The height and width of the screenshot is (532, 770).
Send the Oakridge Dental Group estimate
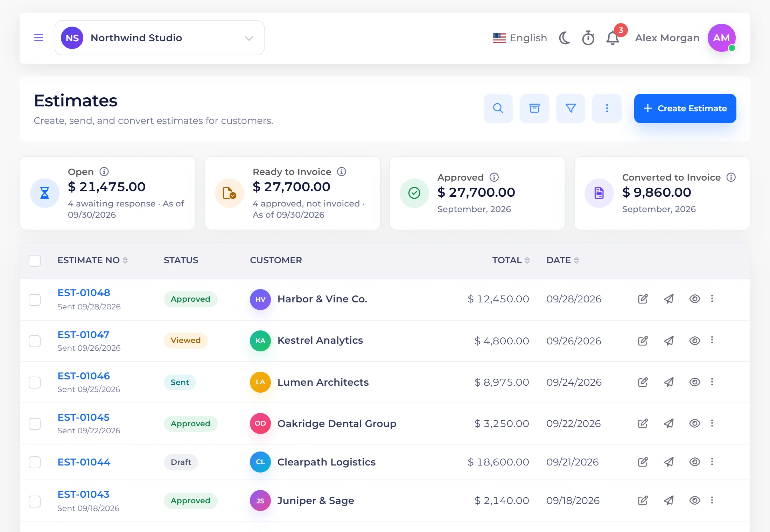pyautogui.click(x=669, y=423)
